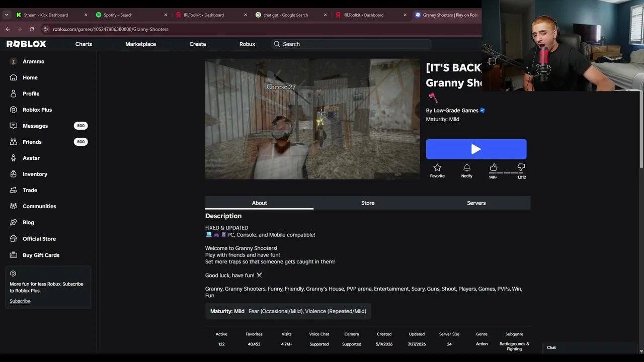Close the Spotify – Search tab
Image resolution: width=644 pixels, height=362 pixels.
click(x=166, y=15)
